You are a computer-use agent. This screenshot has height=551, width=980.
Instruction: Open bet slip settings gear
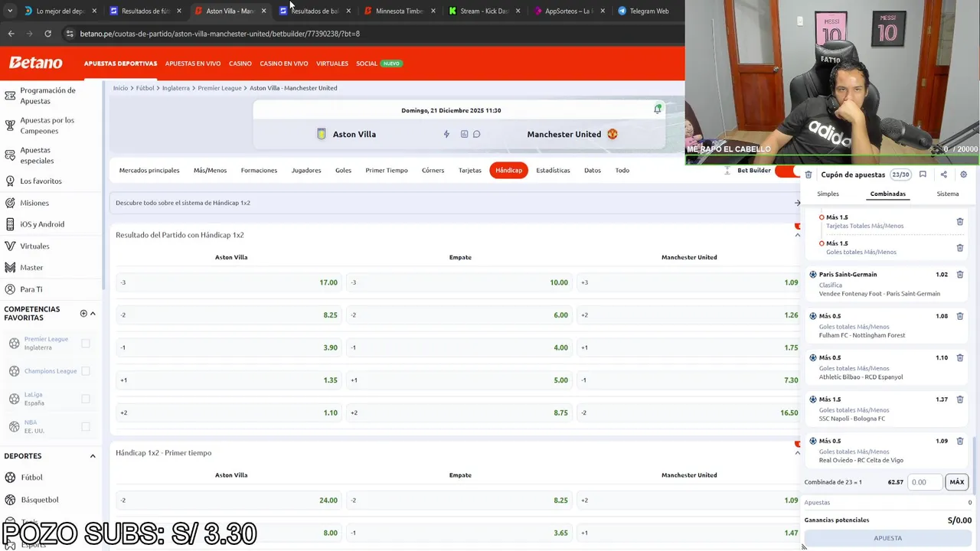pyautogui.click(x=963, y=174)
